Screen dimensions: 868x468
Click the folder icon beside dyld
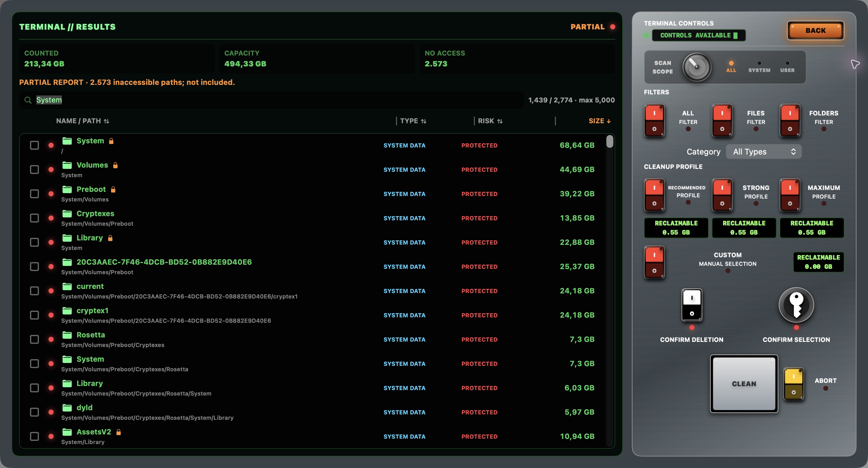(67, 408)
